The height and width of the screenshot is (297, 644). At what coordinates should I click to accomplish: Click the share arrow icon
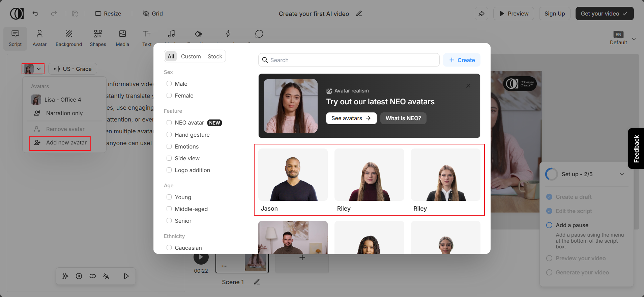[x=481, y=13]
